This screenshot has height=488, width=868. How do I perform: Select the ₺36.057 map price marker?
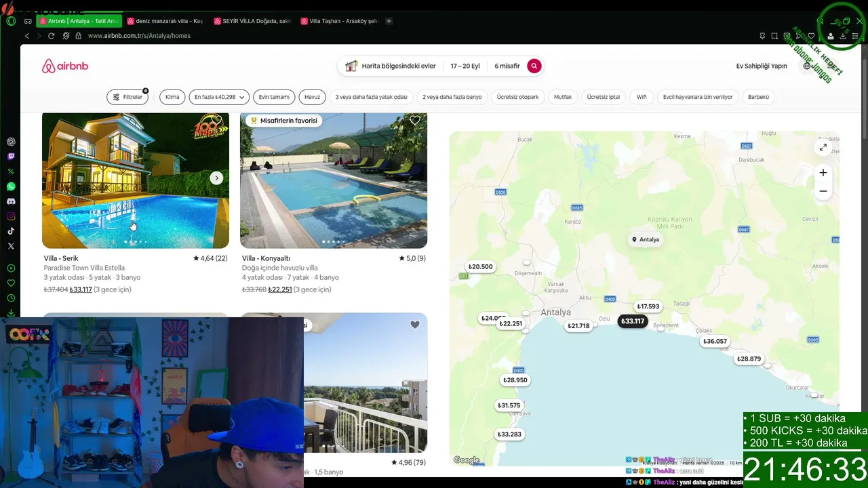715,342
